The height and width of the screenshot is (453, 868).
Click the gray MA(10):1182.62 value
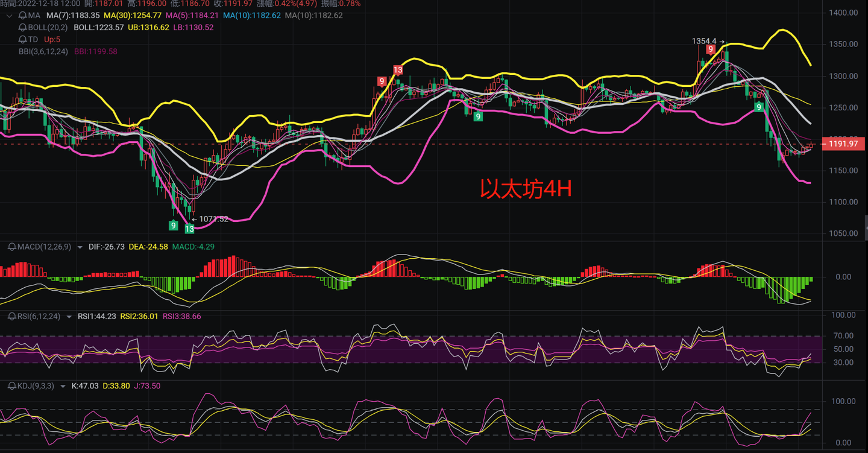pyautogui.click(x=314, y=15)
